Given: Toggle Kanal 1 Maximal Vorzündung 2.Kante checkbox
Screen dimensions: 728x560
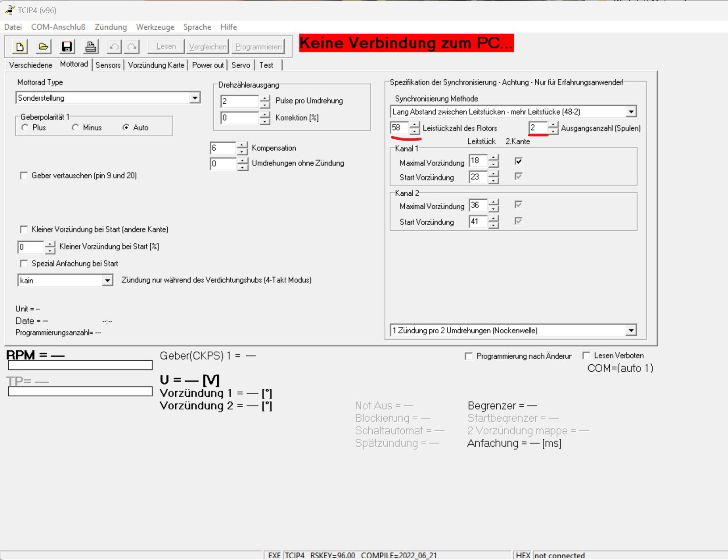Looking at the screenshot, I should 519,161.
